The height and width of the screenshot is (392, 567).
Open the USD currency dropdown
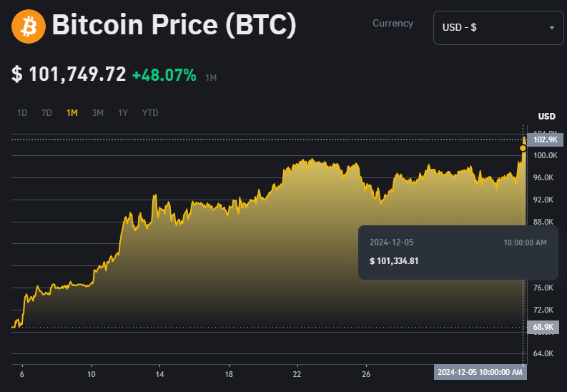(x=498, y=28)
